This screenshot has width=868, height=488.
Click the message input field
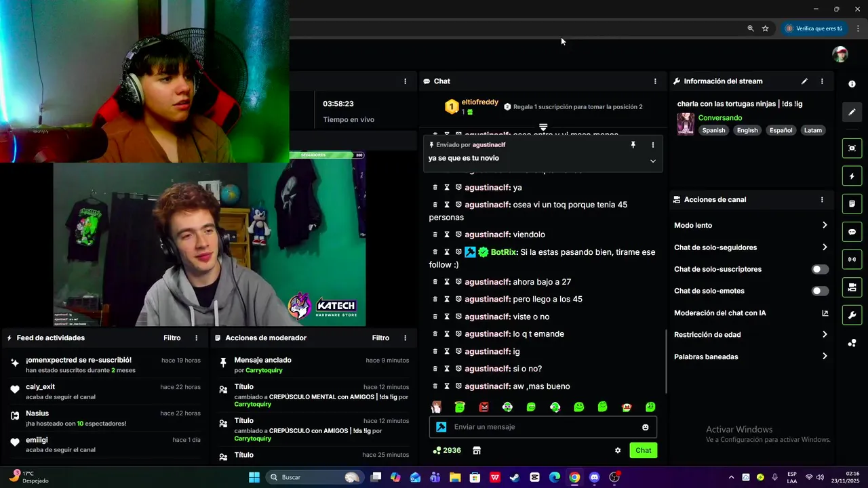pyautogui.click(x=542, y=427)
